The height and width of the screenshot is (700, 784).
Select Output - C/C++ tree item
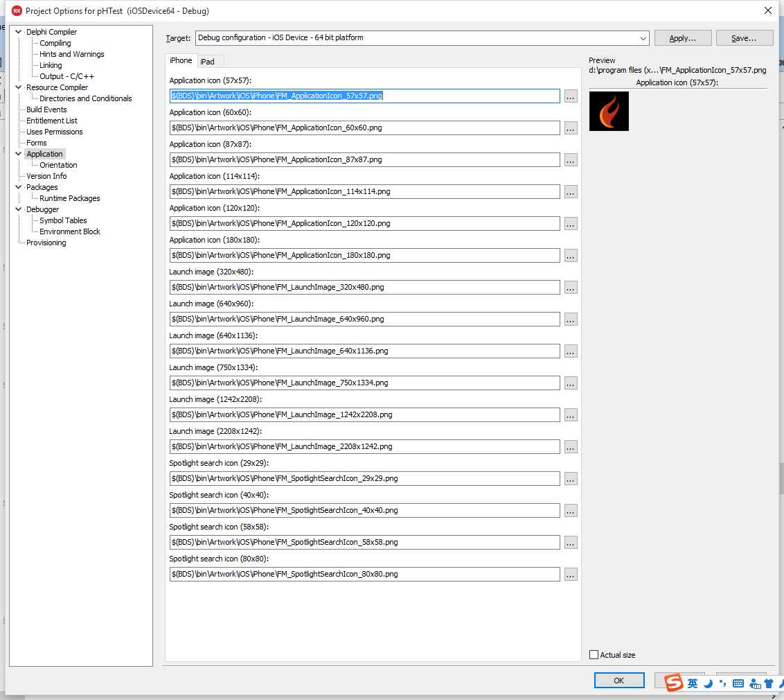(66, 76)
